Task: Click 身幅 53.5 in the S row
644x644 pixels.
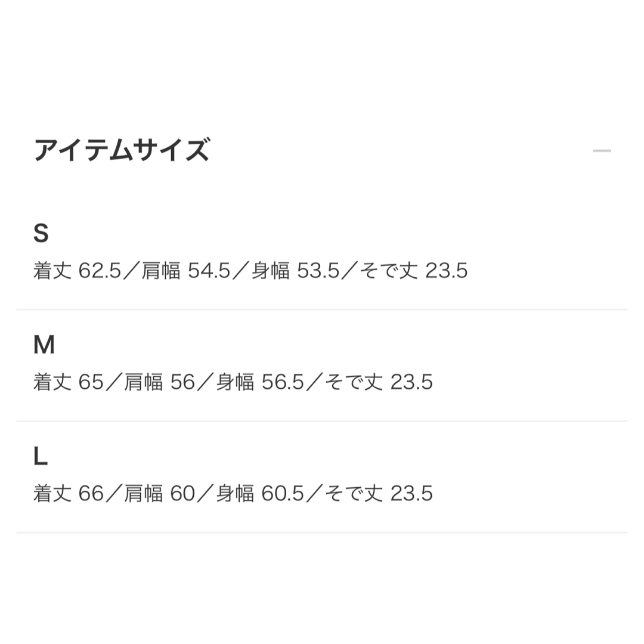Action: (295, 271)
